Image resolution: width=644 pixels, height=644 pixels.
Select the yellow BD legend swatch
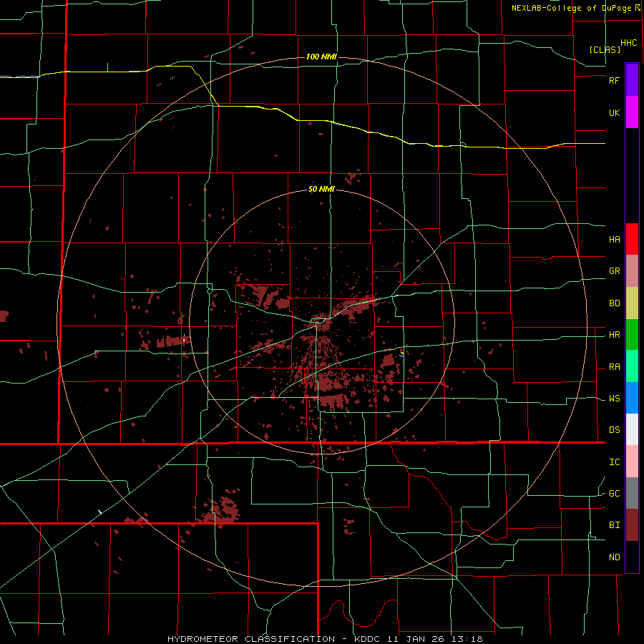click(x=632, y=303)
